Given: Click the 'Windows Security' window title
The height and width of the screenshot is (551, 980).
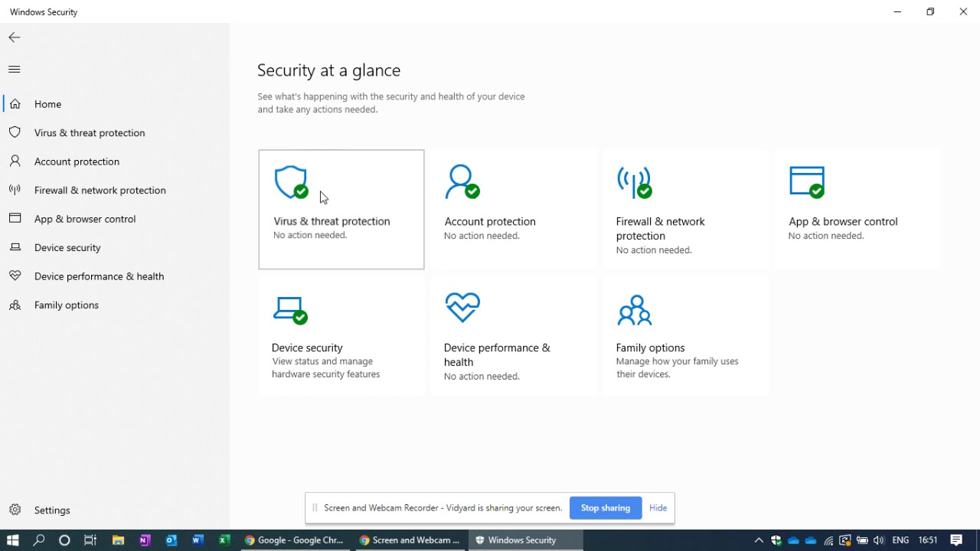Looking at the screenshot, I should tap(44, 12).
